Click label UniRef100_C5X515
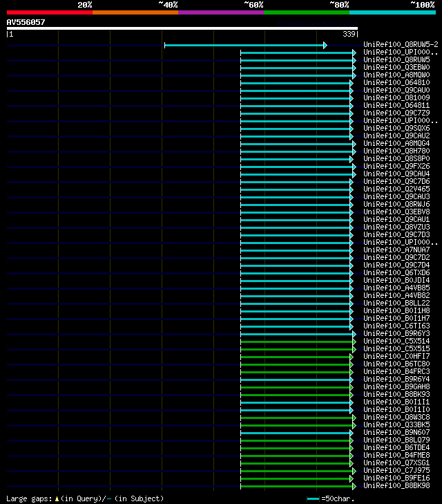 point(396,348)
